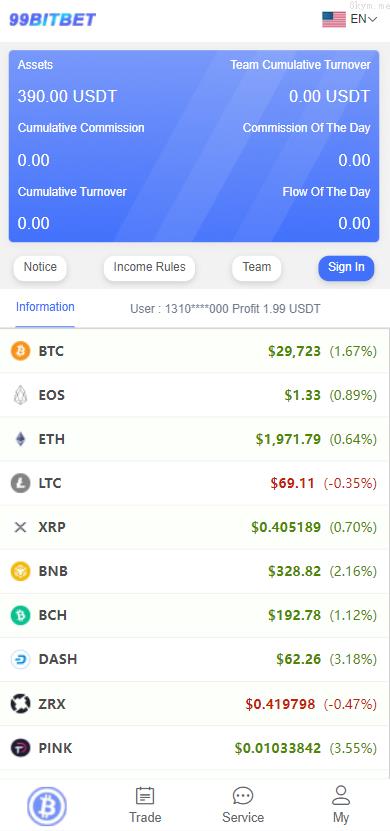Open the Income Rules button
This screenshot has width=390, height=831.
[149, 268]
